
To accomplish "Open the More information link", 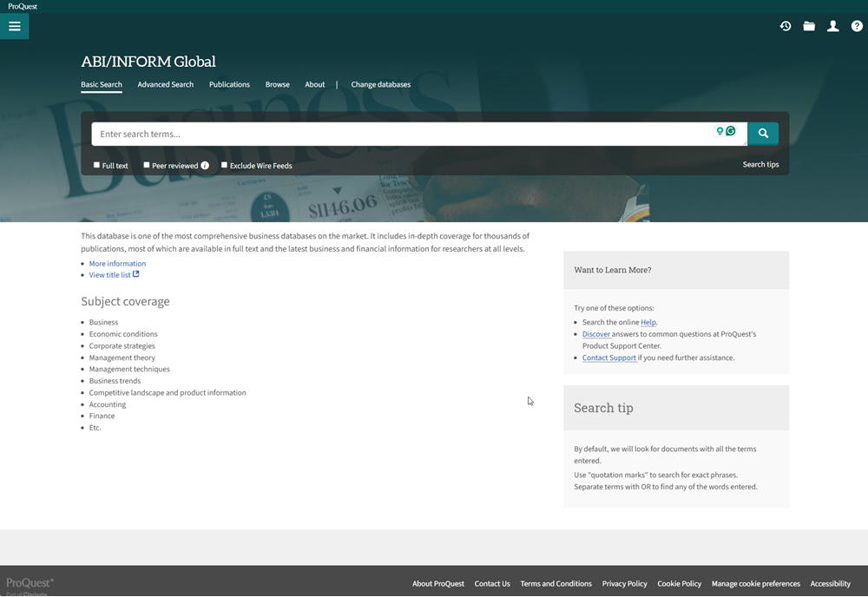I will [x=117, y=264].
